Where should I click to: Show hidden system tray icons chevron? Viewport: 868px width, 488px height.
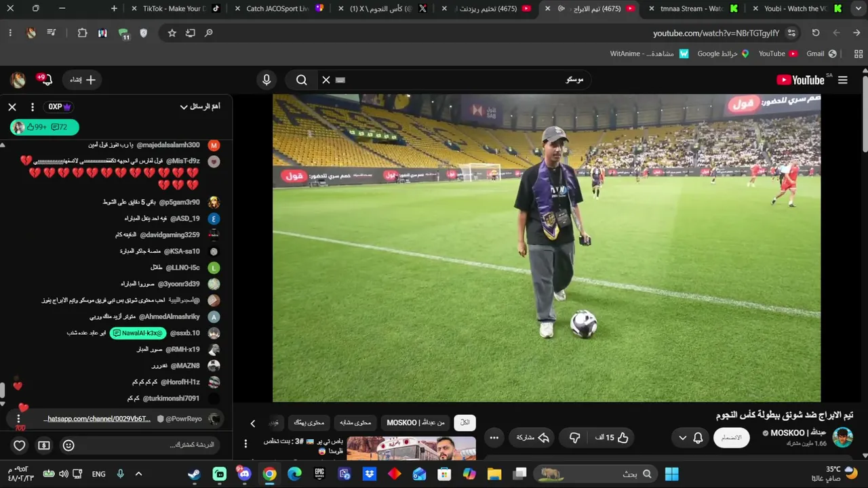[139, 474]
